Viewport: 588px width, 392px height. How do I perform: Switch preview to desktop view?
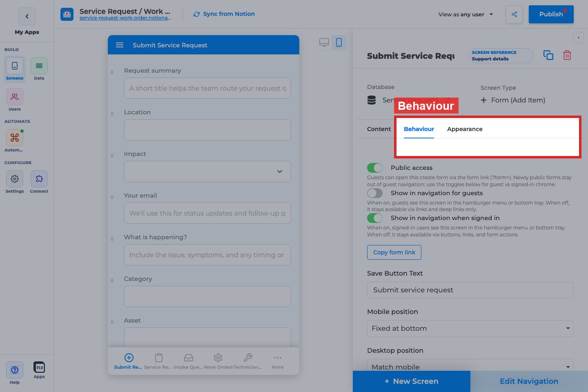click(324, 42)
